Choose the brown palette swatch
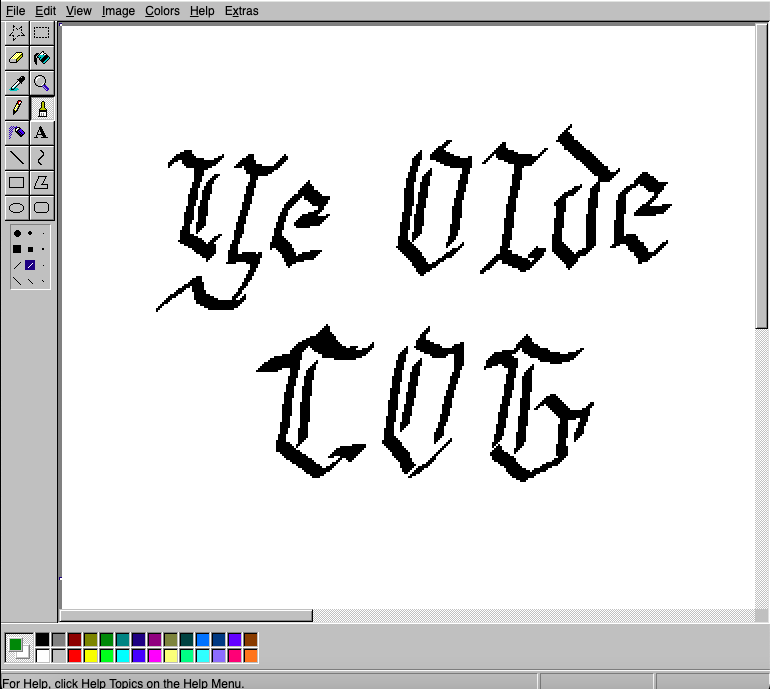 250,639
